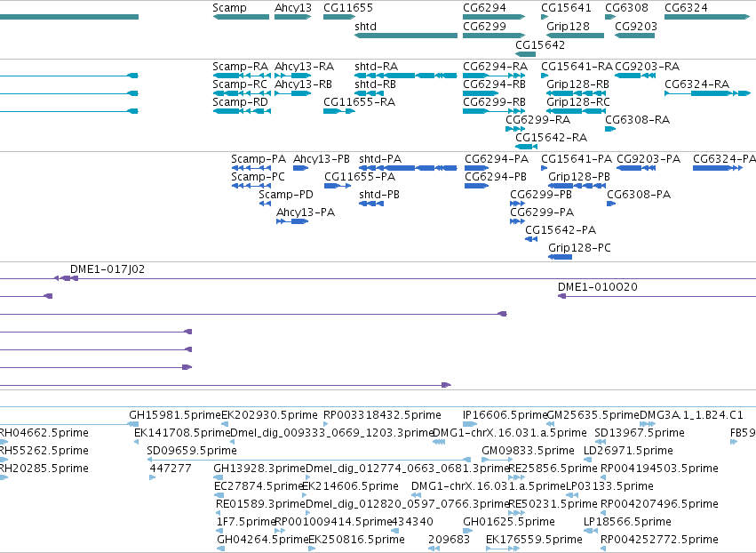Click the Grip128-PB protein label

pos(579,177)
